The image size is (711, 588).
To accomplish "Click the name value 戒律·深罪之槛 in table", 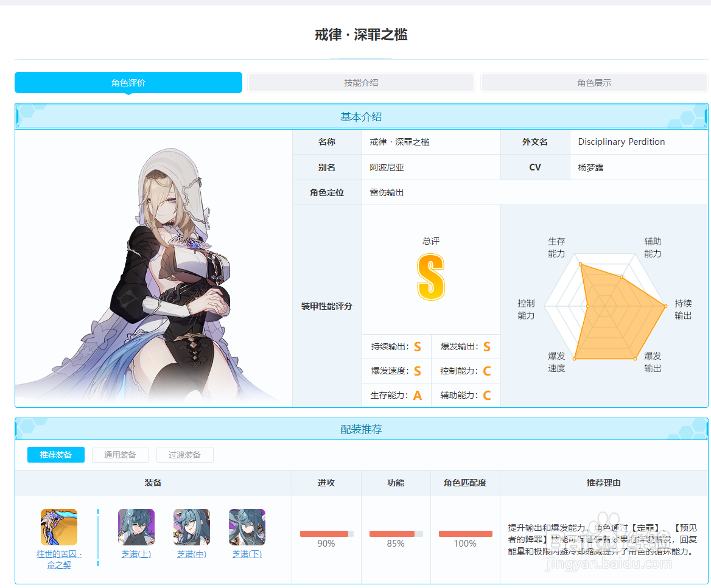I will (x=399, y=142).
